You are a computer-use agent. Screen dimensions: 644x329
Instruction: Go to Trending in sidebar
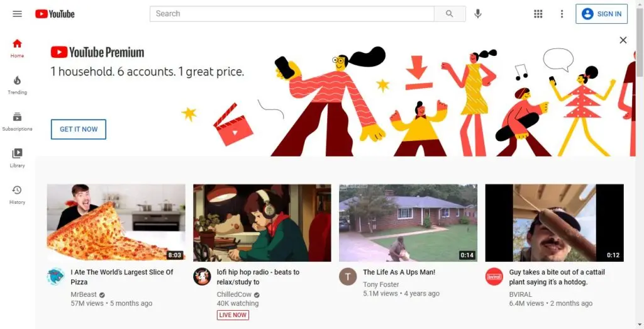tap(17, 85)
